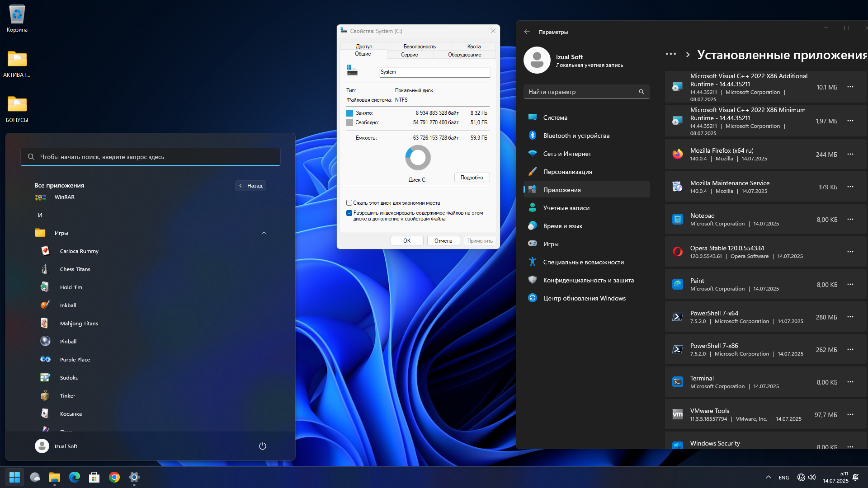Open Система in Settings sidebar
The width and height of the screenshot is (868, 488).
click(x=587, y=117)
